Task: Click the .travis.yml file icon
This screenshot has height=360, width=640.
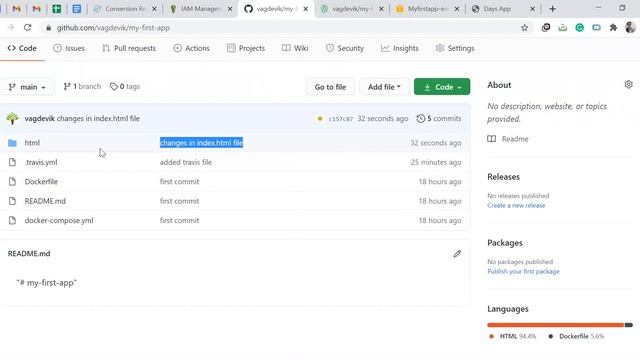Action: point(12,162)
